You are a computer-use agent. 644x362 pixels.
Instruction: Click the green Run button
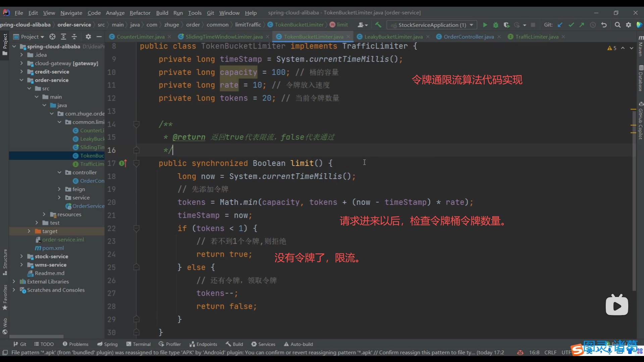coord(485,25)
